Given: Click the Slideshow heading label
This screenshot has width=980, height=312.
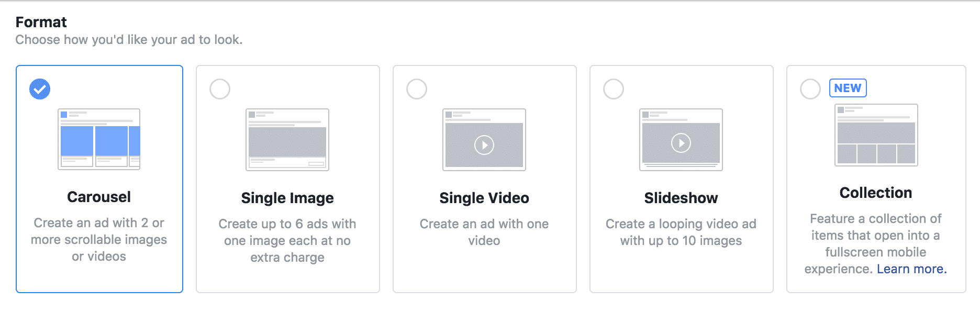Looking at the screenshot, I should [x=681, y=198].
